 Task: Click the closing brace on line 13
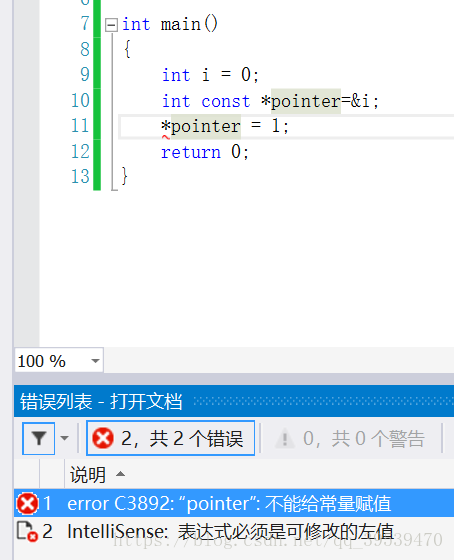(124, 176)
